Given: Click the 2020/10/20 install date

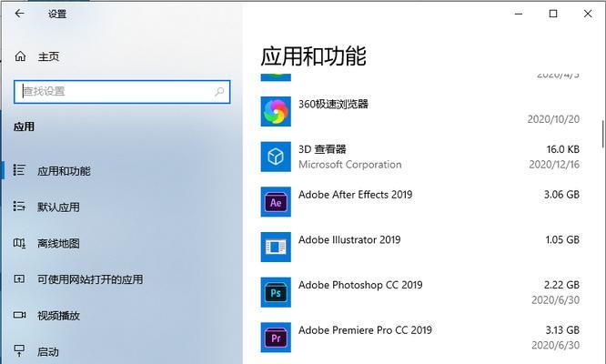Looking at the screenshot, I should (553, 119).
